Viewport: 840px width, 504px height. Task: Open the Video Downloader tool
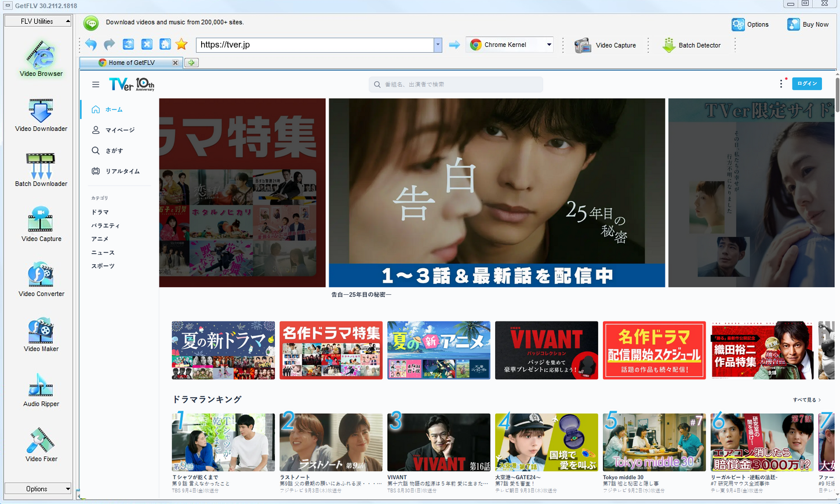41,115
